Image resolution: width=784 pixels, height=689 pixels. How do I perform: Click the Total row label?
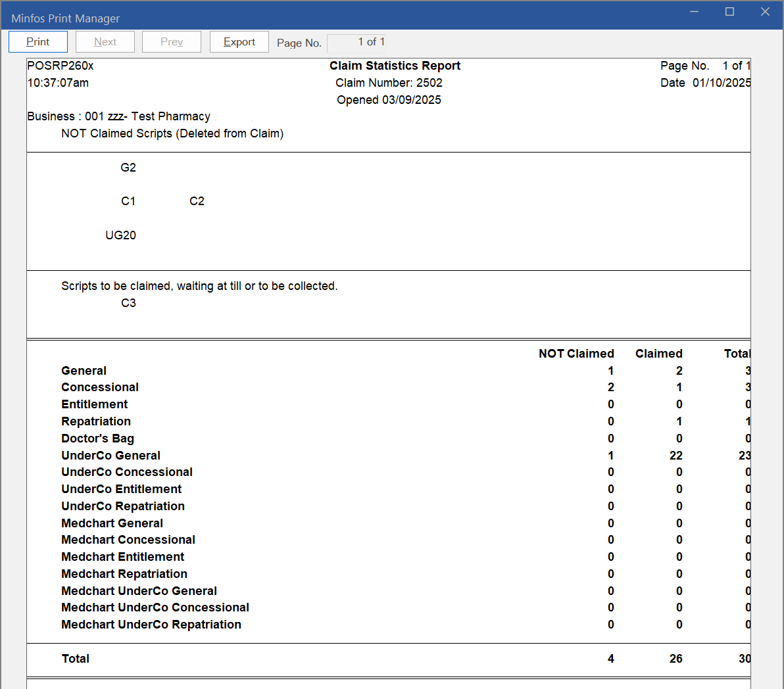click(76, 659)
